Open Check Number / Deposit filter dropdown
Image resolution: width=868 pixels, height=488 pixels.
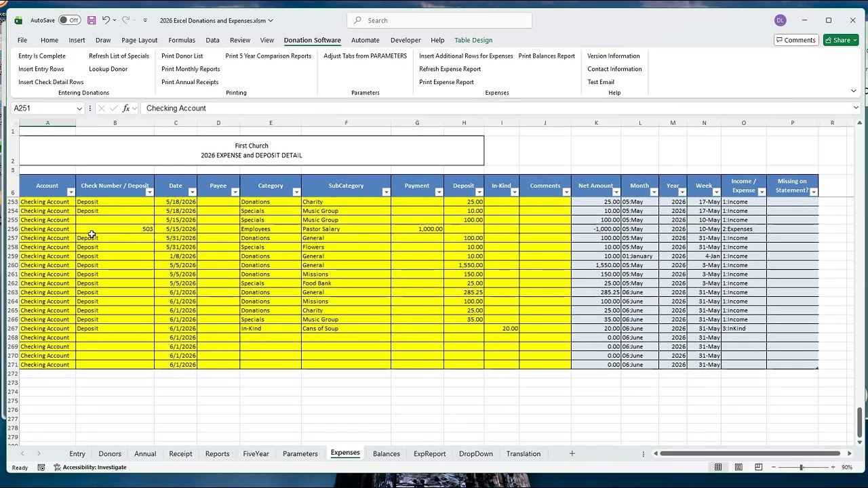tap(149, 192)
